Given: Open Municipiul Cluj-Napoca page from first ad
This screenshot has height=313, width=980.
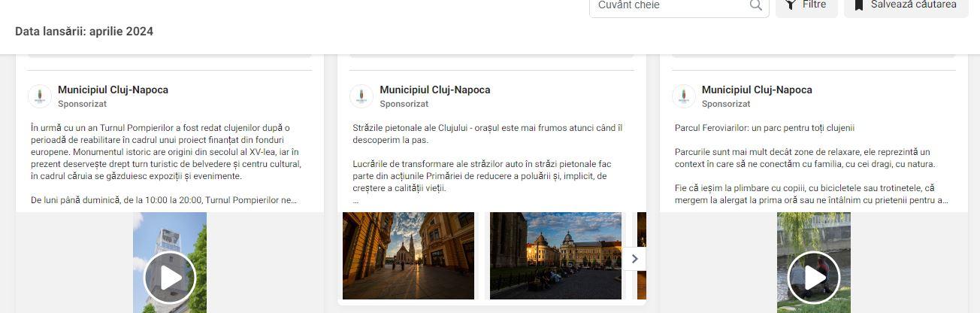Looking at the screenshot, I should pyautogui.click(x=113, y=90).
